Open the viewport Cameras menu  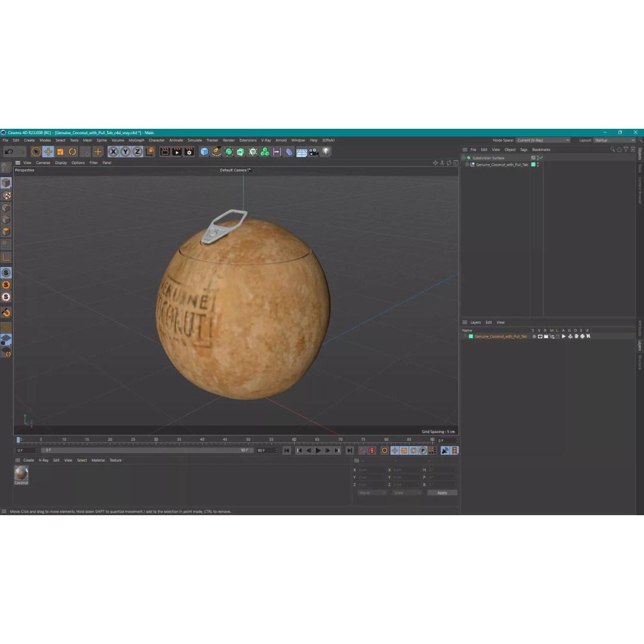point(43,163)
